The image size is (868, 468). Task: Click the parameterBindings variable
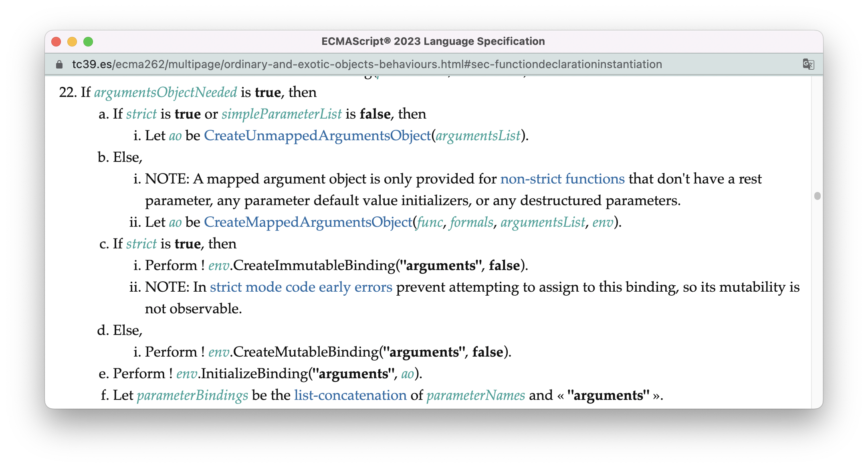(192, 395)
